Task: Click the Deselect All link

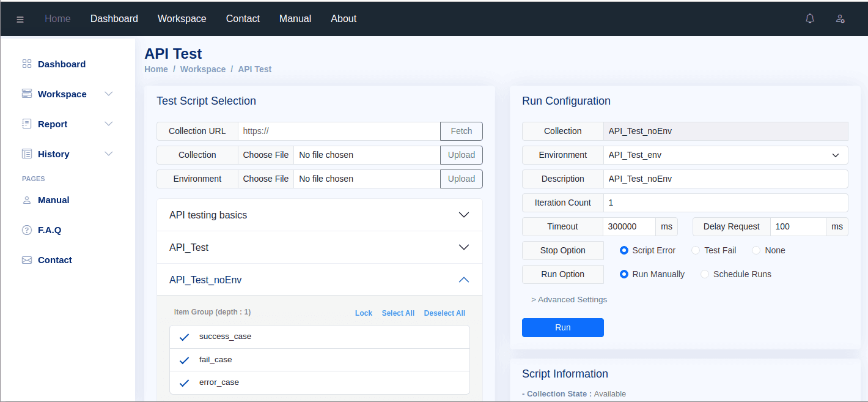Action: [444, 313]
